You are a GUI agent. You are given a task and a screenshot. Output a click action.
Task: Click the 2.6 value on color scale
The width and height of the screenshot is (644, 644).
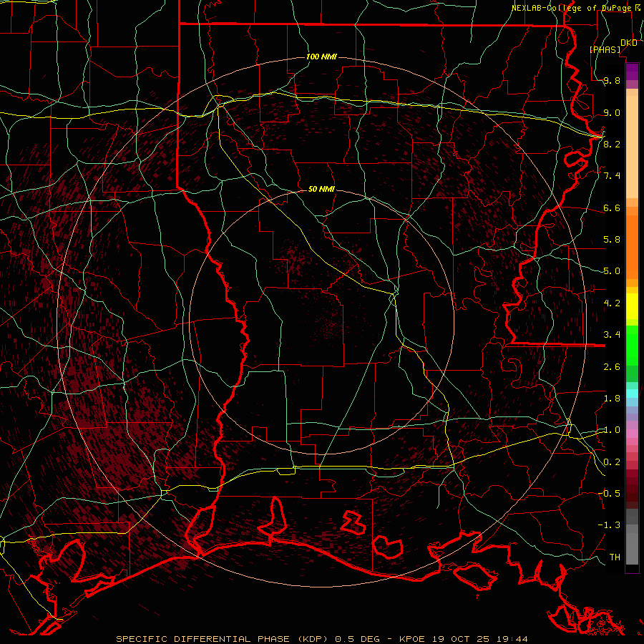point(612,367)
